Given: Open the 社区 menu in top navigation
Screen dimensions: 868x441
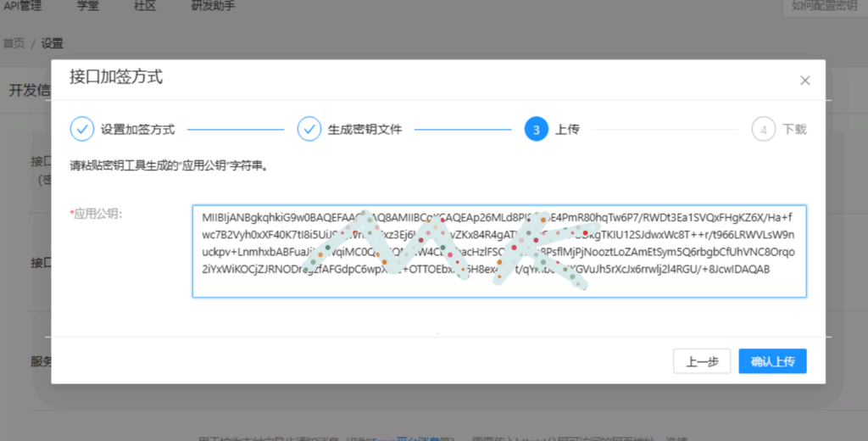Looking at the screenshot, I should click(x=145, y=6).
